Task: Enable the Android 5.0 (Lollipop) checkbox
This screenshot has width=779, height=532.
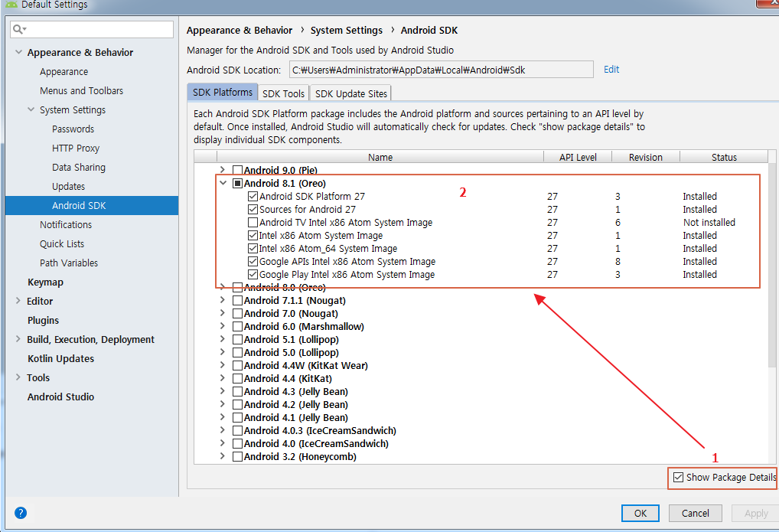Action: [237, 353]
